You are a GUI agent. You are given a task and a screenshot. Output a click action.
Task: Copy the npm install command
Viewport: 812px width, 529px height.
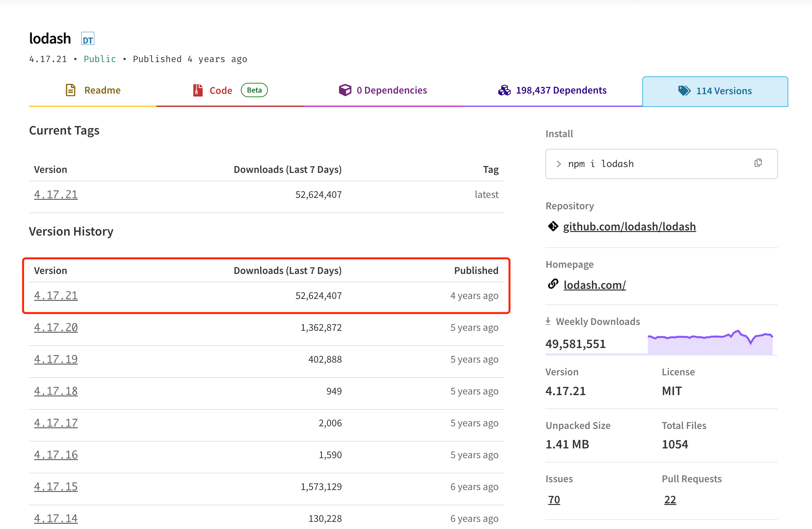[x=758, y=163]
